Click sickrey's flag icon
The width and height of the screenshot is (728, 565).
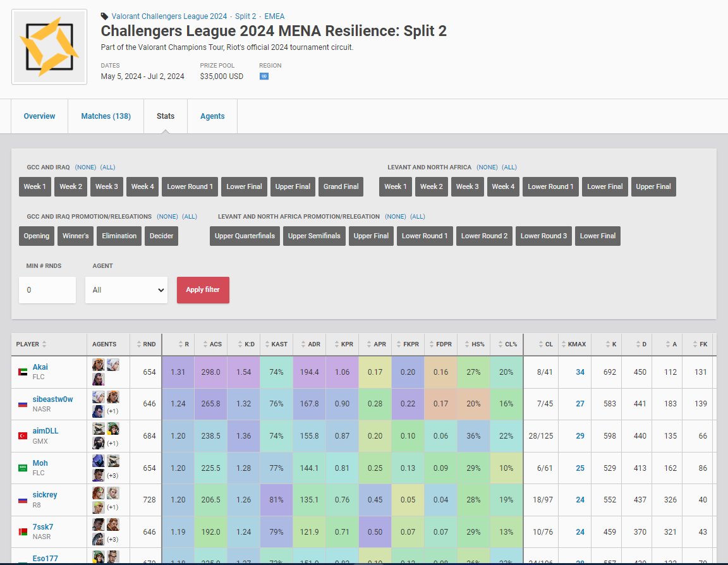click(22, 500)
